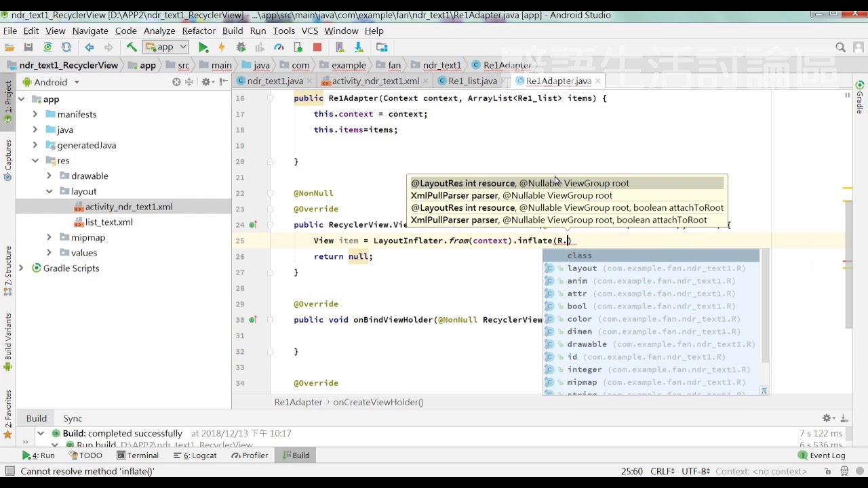868x488 pixels.
Task: Open the Refactor menu
Action: pyautogui.click(x=199, y=30)
